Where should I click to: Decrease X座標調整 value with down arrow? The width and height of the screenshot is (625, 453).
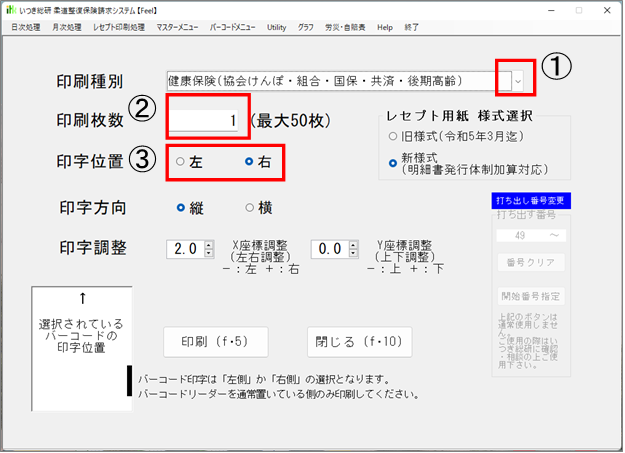pyautogui.click(x=208, y=253)
